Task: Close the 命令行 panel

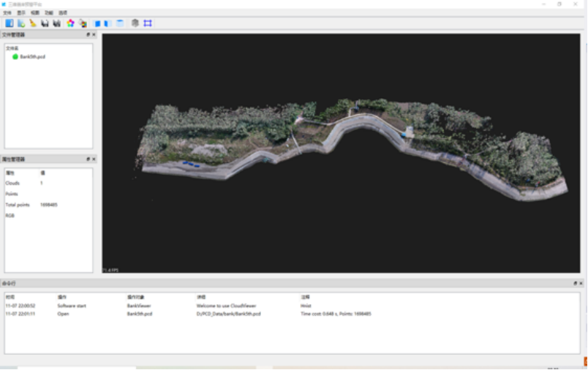Action: [x=582, y=283]
